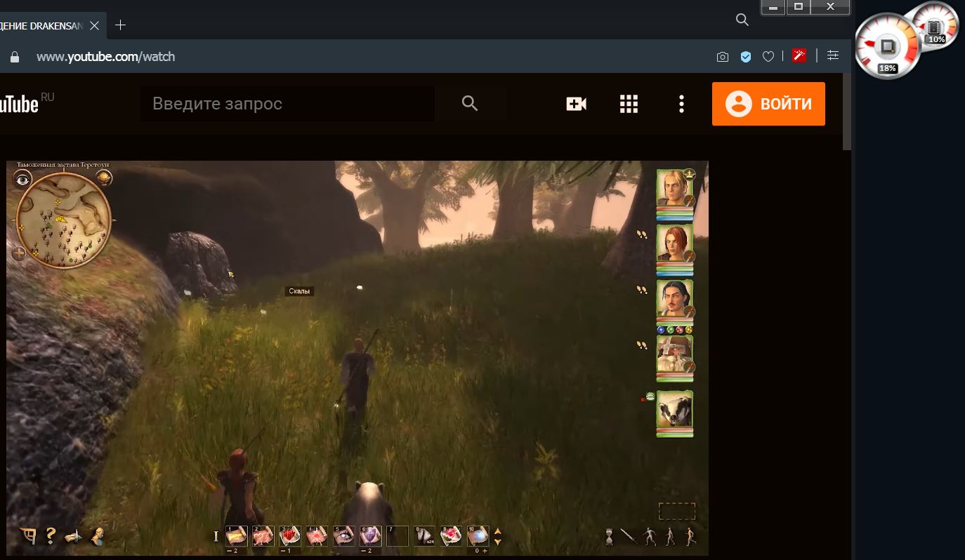
Task: Use quick slot 1 with the yellow scroll
Action: tap(236, 535)
